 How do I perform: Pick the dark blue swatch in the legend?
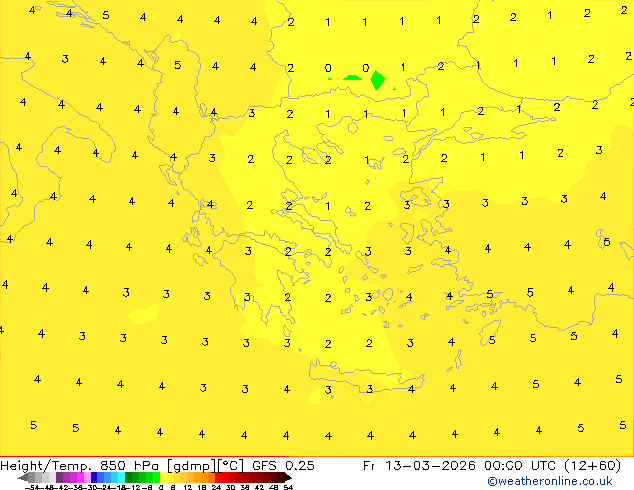94,477
